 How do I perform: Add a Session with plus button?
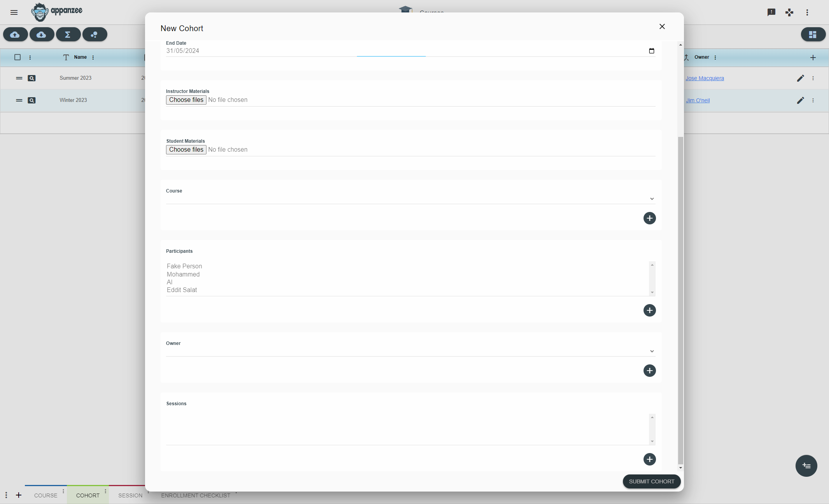(649, 459)
